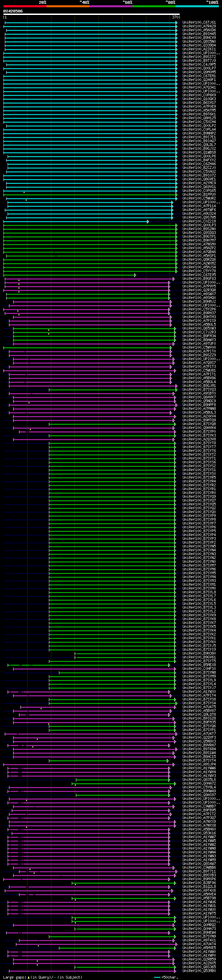Select the UniRef100_Q2A9F1 label
Screen dimensions: 222x980
click(199, 80)
